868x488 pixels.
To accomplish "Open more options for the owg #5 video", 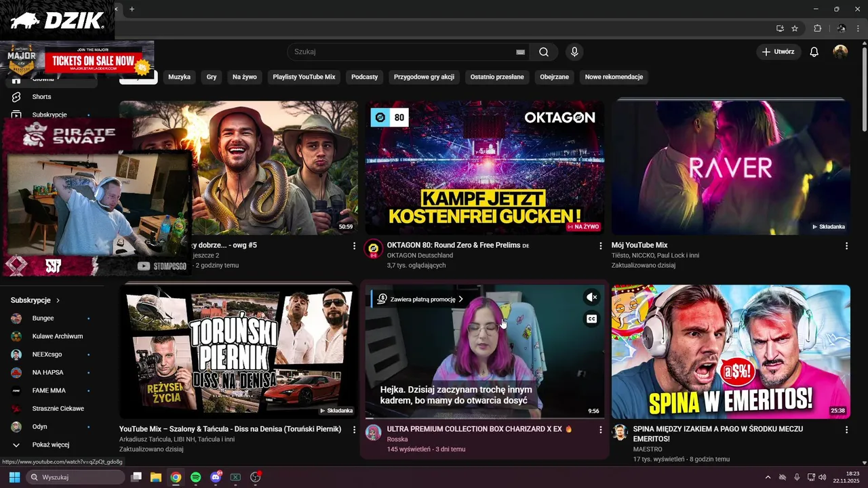I will point(354,246).
